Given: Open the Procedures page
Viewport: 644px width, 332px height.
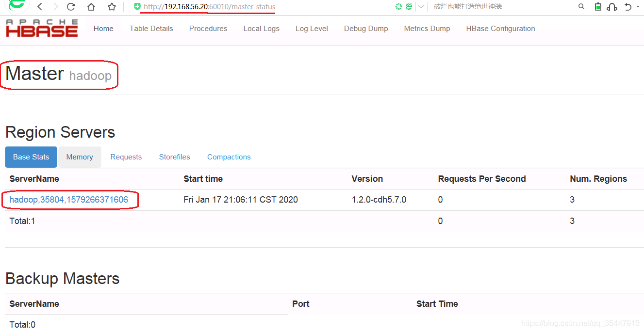Looking at the screenshot, I should coord(208,29).
